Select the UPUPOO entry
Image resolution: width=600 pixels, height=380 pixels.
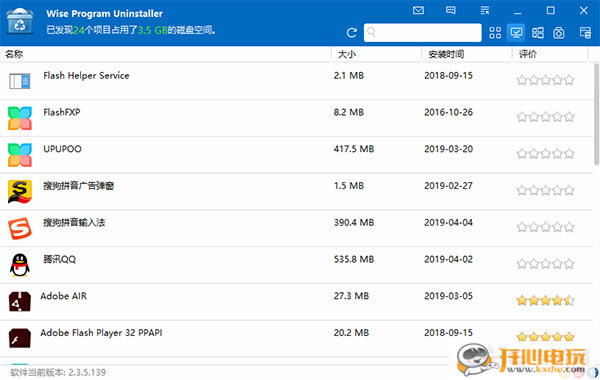[297, 155]
